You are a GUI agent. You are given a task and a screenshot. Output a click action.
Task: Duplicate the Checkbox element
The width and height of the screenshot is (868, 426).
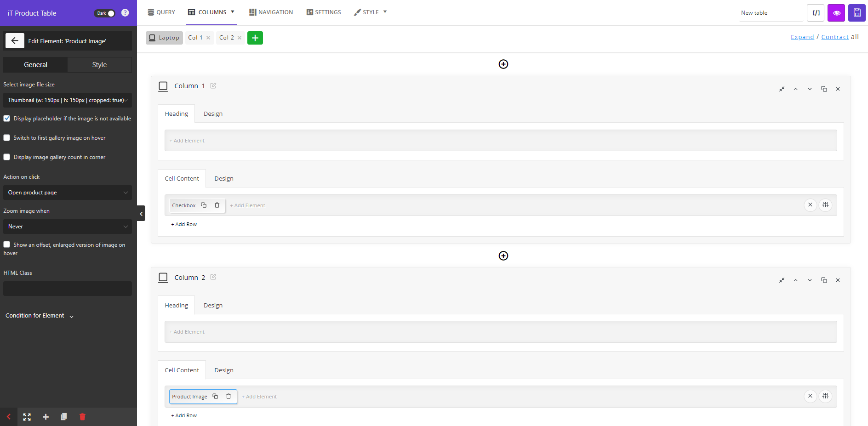tap(204, 205)
